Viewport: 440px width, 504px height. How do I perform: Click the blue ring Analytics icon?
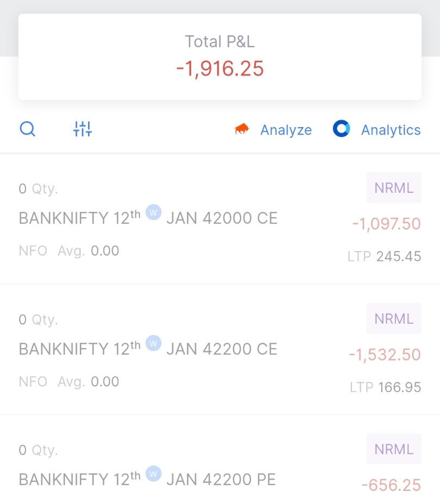341,129
